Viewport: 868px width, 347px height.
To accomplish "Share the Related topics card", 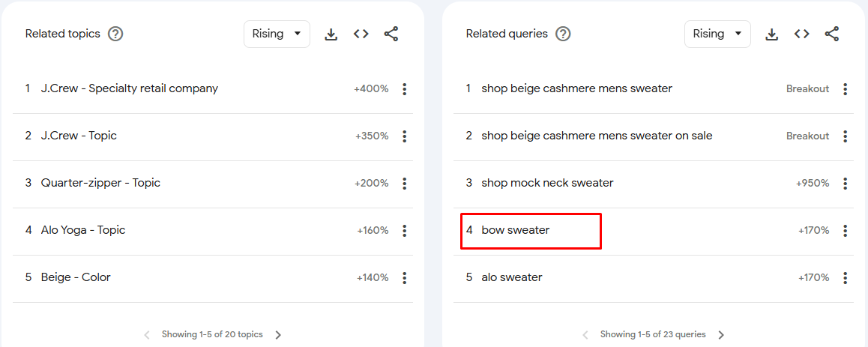I will pos(391,34).
